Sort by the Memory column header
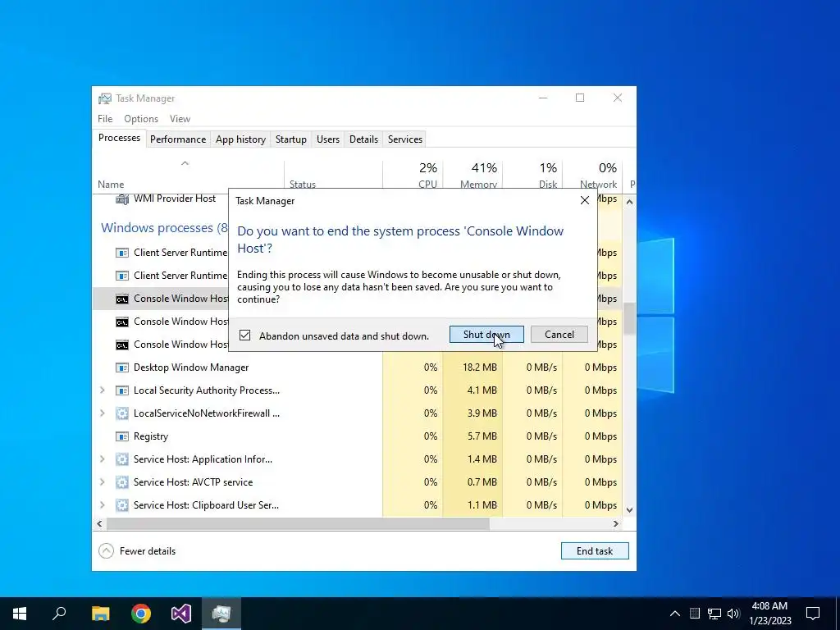840x630 pixels. (473, 176)
